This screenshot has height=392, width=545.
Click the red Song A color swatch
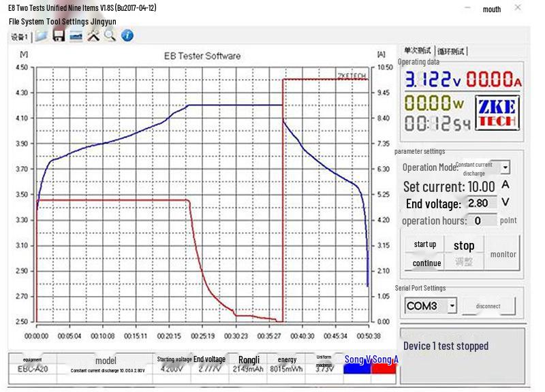[384, 368]
